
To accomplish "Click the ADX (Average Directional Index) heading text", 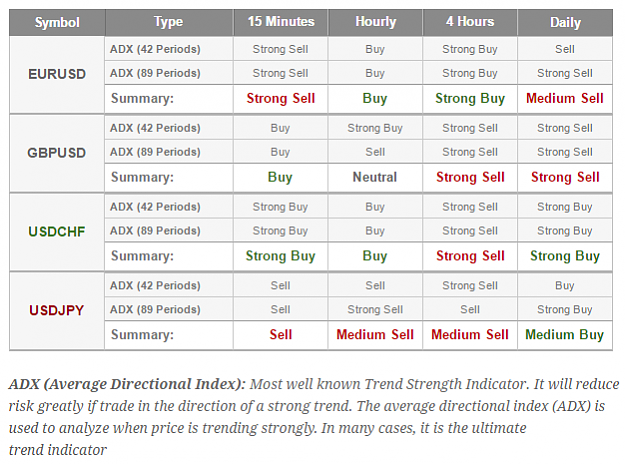I will 127,384.
